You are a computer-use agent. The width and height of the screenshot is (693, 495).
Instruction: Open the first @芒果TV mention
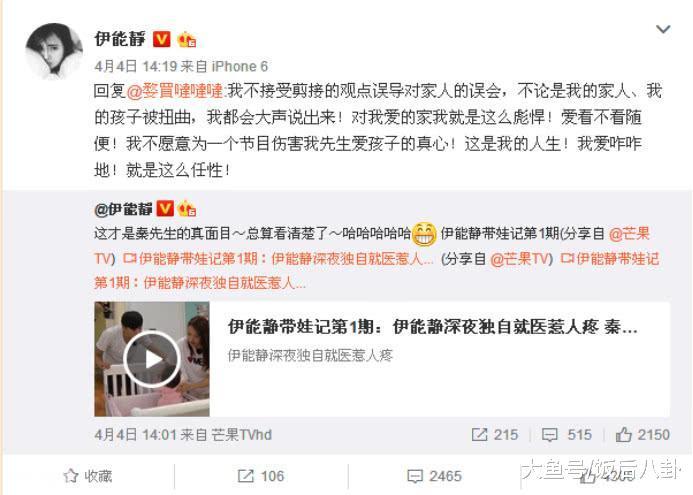[x=629, y=234]
